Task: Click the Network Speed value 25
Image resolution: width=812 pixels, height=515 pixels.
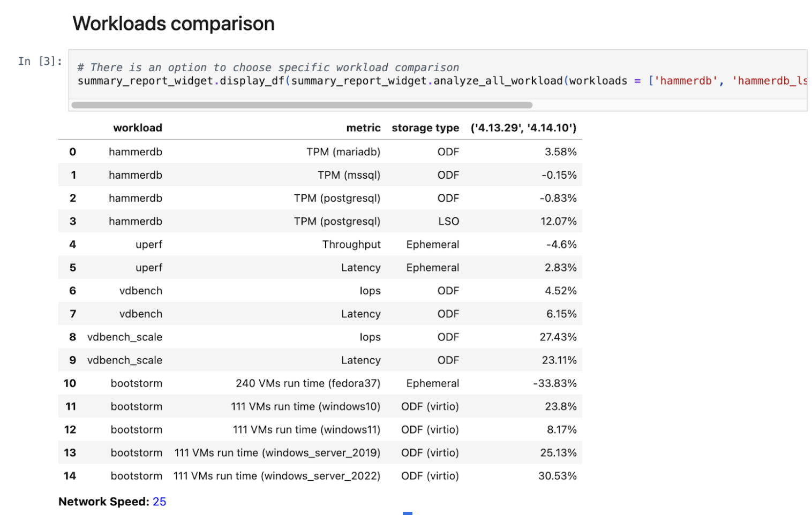Action: click(x=160, y=502)
